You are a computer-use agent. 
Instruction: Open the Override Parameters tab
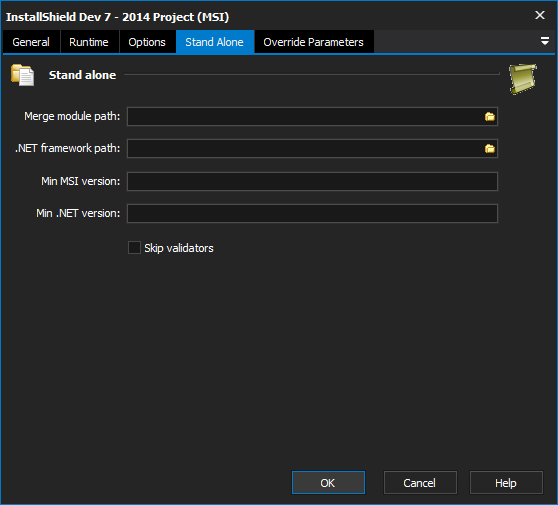point(314,42)
